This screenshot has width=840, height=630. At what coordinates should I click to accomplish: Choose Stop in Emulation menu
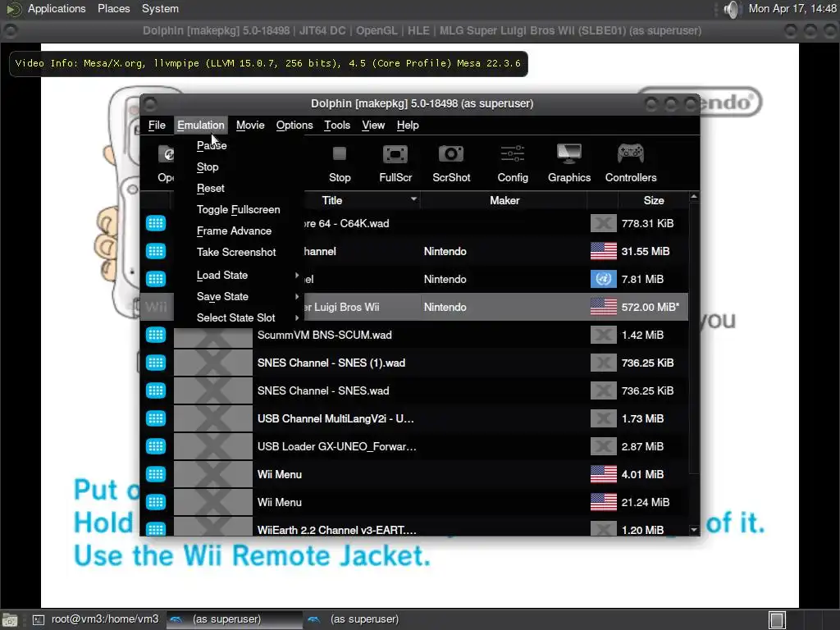(x=208, y=167)
